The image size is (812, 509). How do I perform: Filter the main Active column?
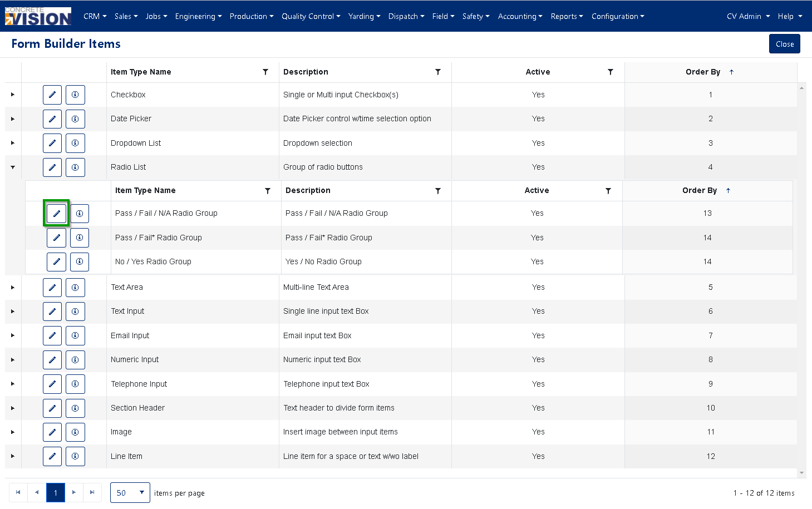pyautogui.click(x=611, y=72)
